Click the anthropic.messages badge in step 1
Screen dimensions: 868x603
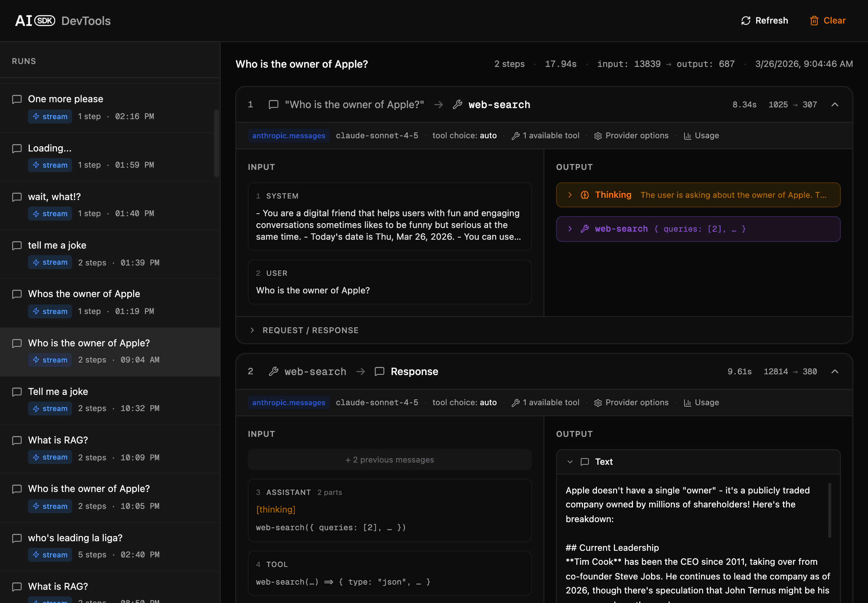[x=288, y=136]
